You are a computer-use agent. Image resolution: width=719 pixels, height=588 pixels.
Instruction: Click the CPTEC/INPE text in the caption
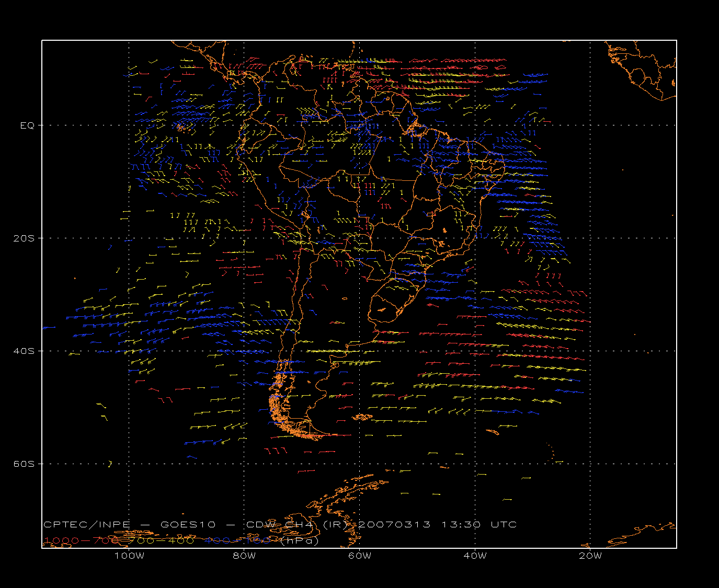coord(87,524)
